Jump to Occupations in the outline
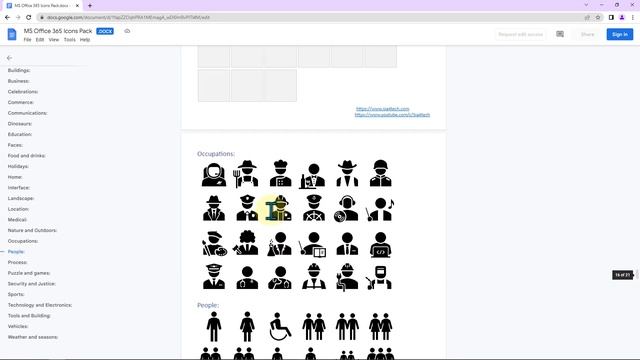 tap(23, 241)
